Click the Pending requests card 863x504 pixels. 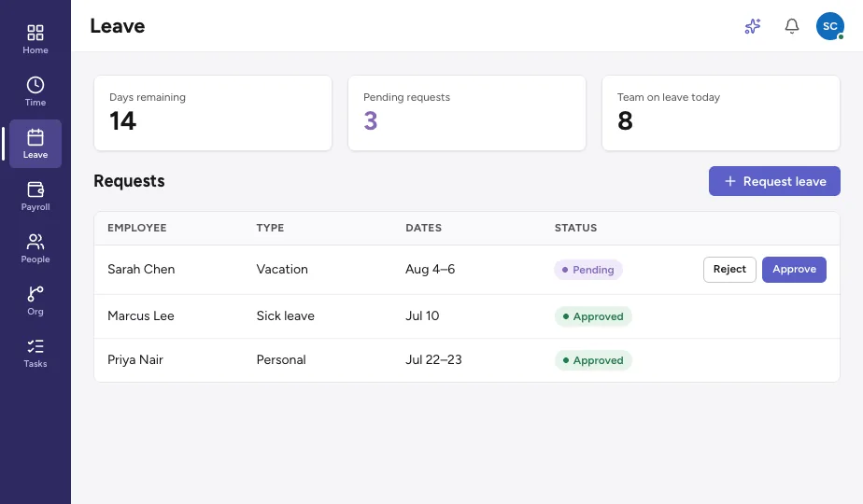coord(467,113)
